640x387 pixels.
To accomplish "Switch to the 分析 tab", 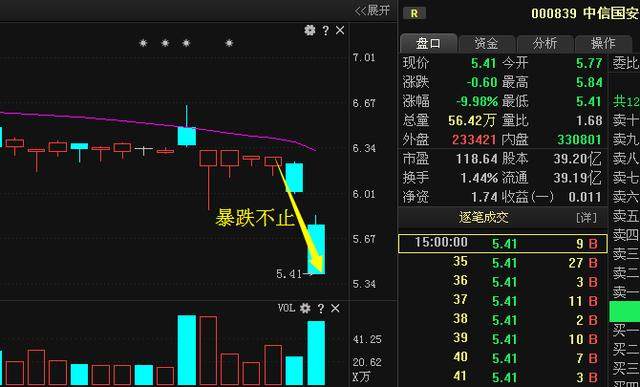I will 545,43.
